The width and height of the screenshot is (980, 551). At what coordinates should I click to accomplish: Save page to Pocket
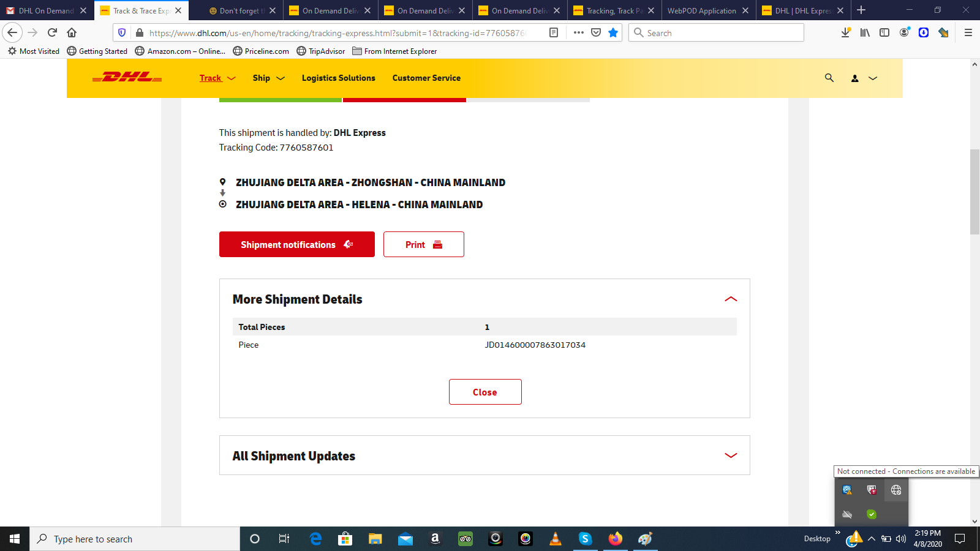[596, 33]
